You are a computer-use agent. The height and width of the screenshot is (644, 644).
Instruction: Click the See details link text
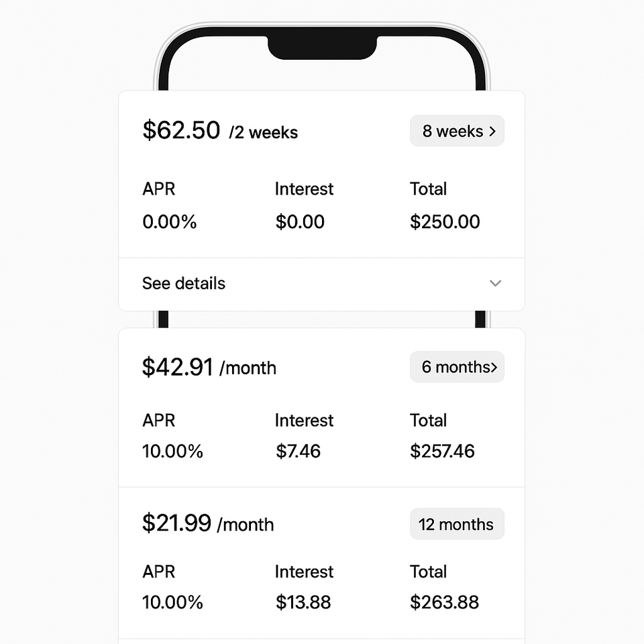[184, 283]
